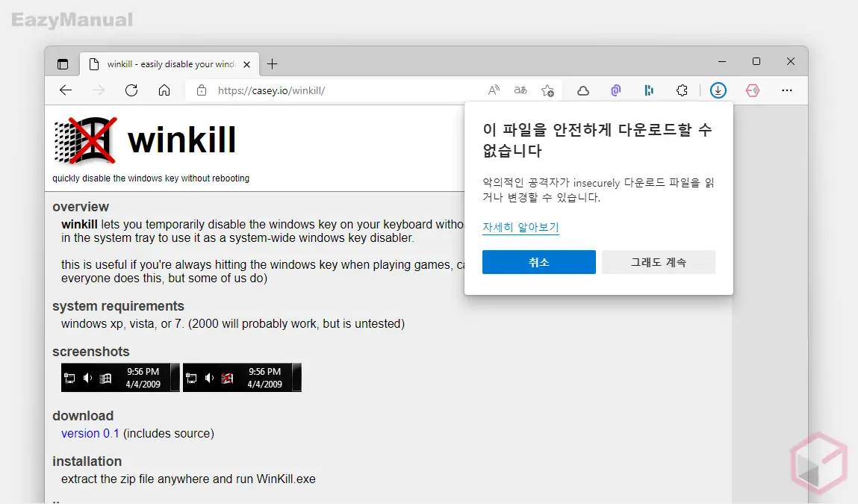Click the cloud sync icon
Viewport: 858px width, 504px height.
(583, 90)
